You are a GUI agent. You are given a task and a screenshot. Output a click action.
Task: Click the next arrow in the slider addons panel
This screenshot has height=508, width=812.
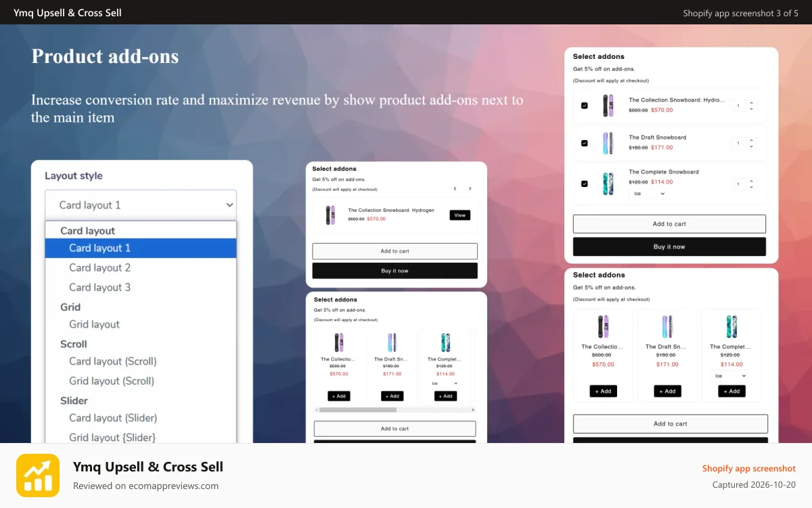tap(470, 188)
